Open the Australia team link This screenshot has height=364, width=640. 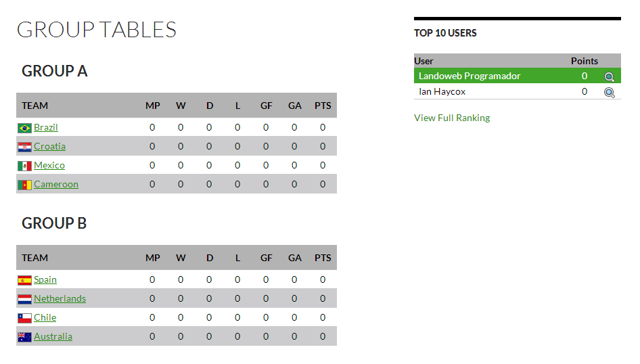click(x=53, y=336)
